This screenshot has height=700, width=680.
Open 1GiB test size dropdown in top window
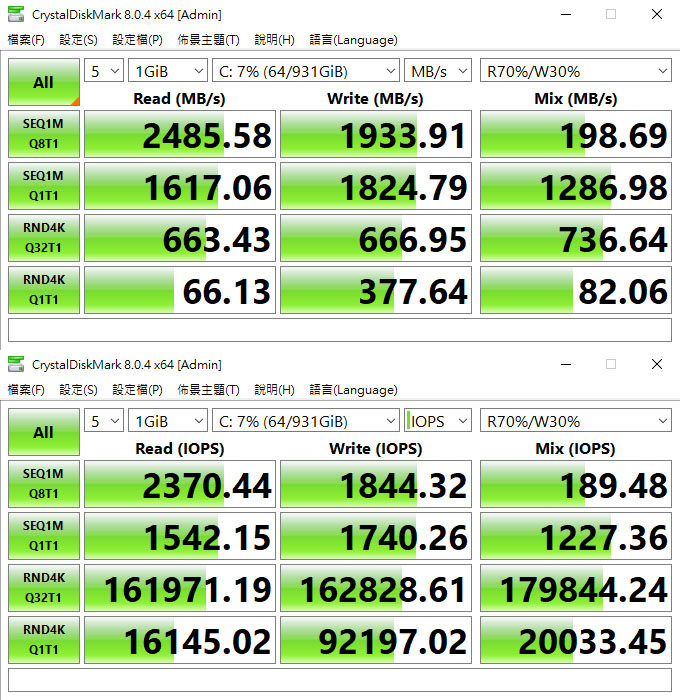point(168,71)
